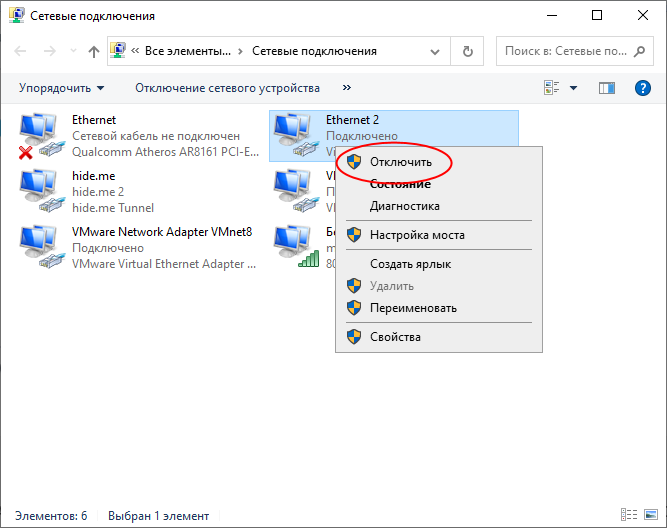Click the hide.me 2 status text

click(98, 192)
